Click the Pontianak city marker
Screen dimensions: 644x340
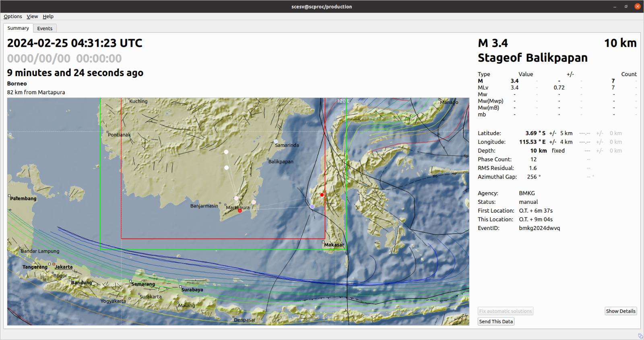(x=108, y=132)
